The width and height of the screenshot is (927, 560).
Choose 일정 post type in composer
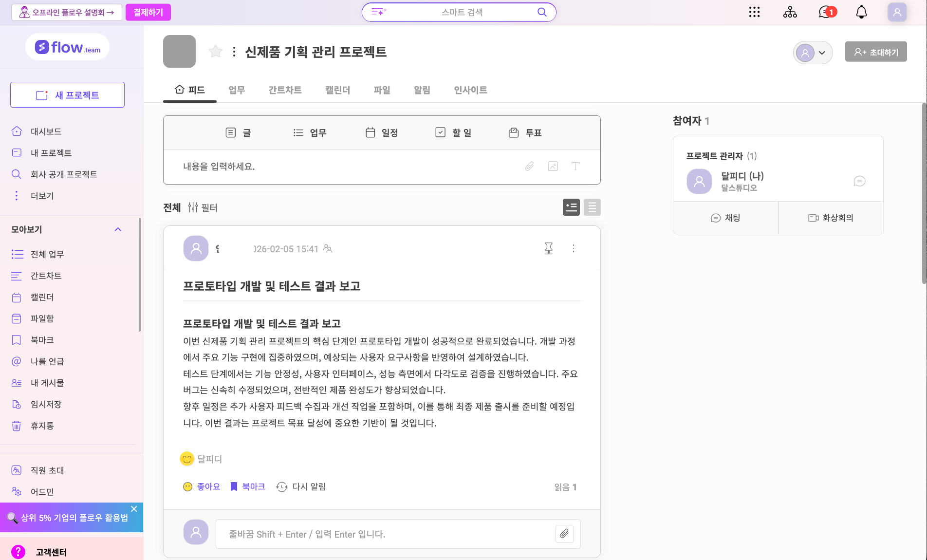pos(382,132)
